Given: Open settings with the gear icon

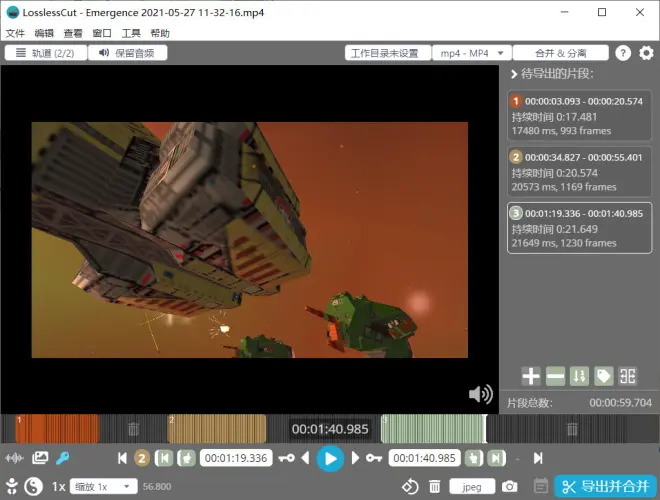Looking at the screenshot, I should pyautogui.click(x=646, y=53).
